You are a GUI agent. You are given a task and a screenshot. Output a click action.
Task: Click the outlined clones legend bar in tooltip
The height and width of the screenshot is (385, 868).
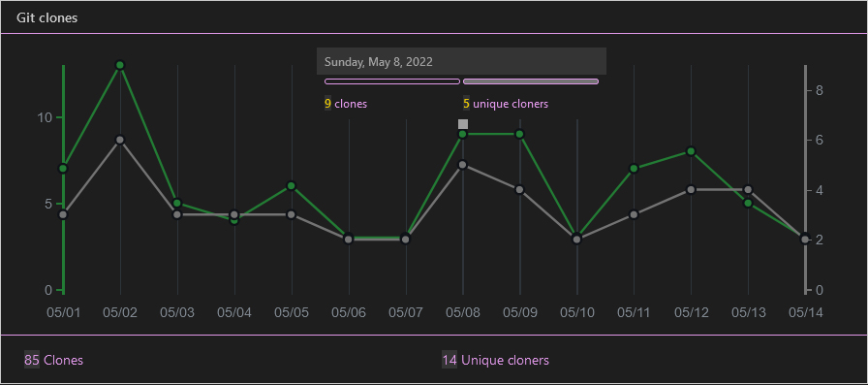[392, 81]
